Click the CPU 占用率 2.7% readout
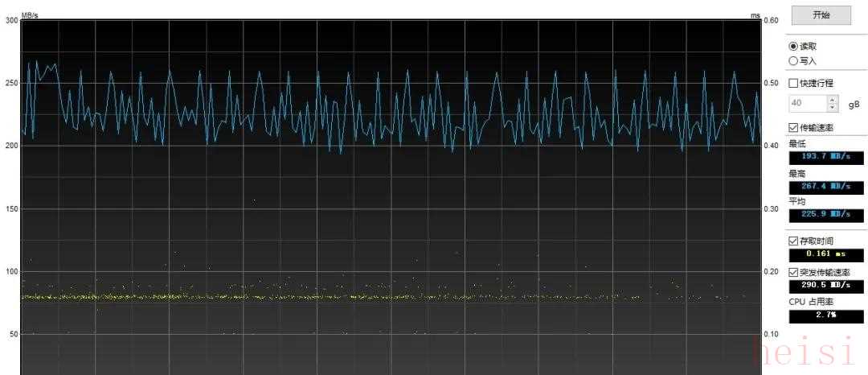This screenshot has width=868, height=375. coord(820,315)
